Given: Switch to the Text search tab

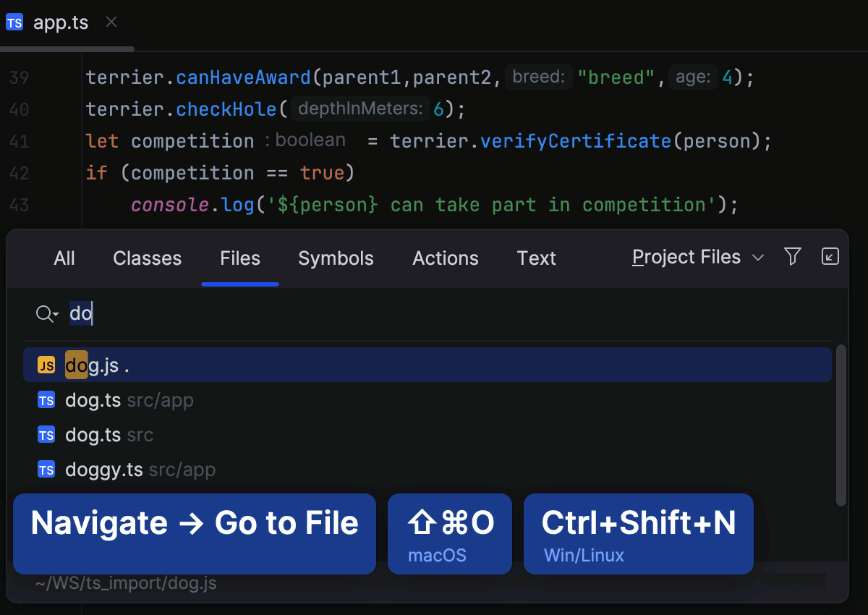Looking at the screenshot, I should click(536, 258).
